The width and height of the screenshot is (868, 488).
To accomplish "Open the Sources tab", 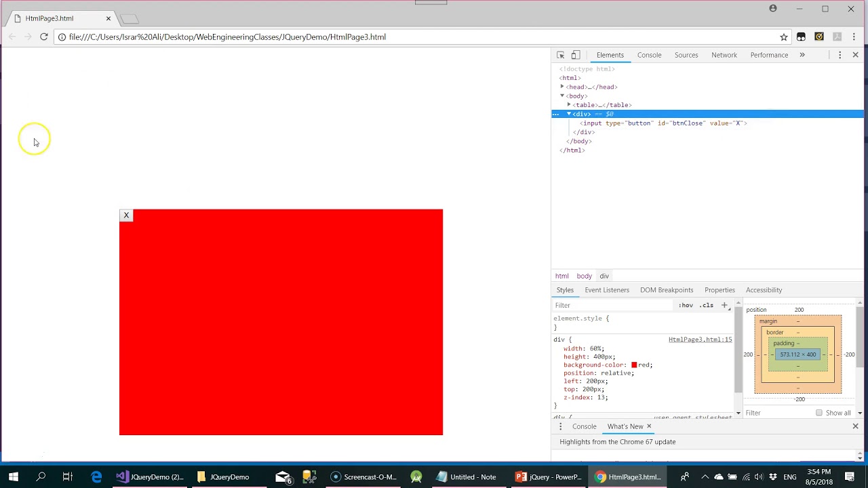I will [x=686, y=55].
